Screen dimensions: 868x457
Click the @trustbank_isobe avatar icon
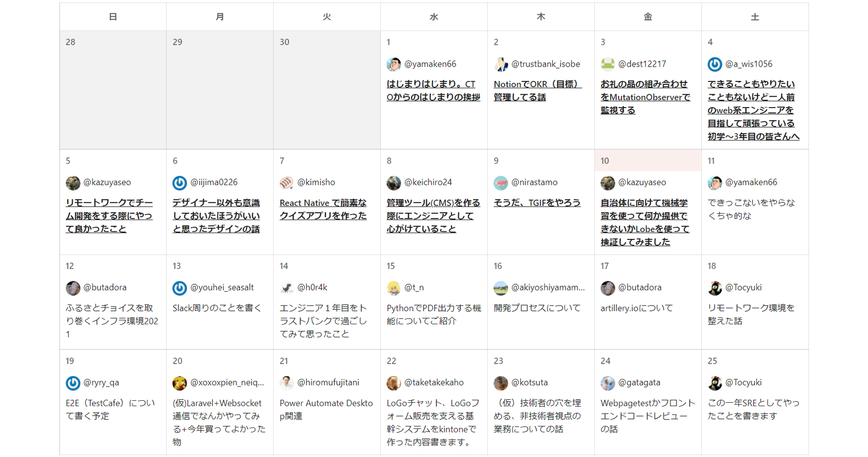tap(501, 64)
